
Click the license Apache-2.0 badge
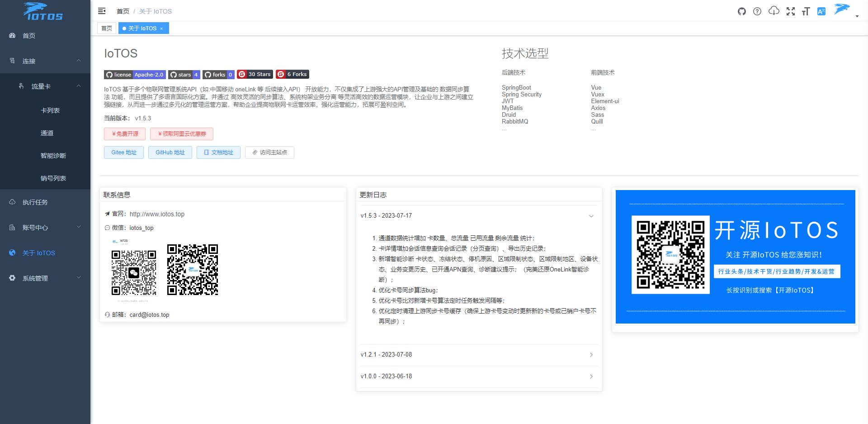click(135, 75)
